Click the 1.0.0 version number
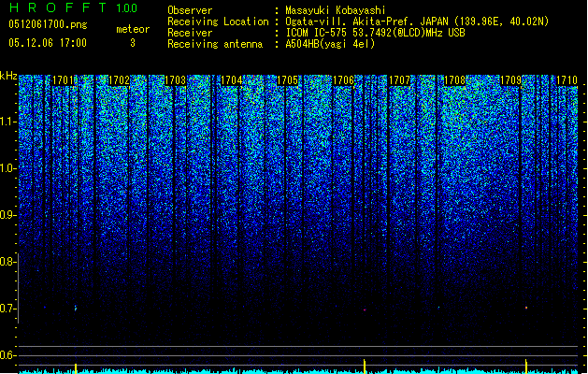Image resolution: width=588 pixels, height=374 pixels. pos(127,8)
